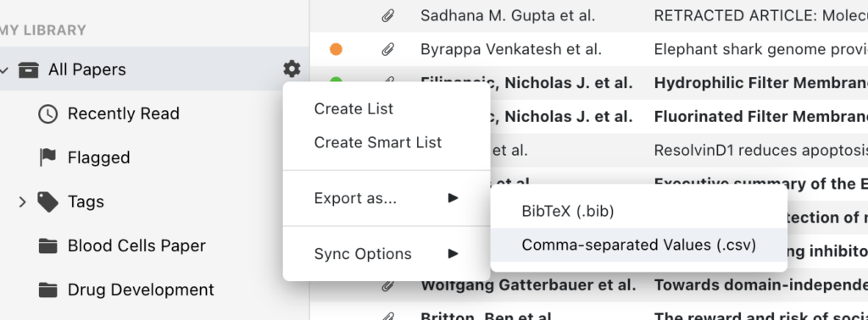Select author Wolfgang Gatterbauer et al.
This screenshot has height=320, width=868.
[528, 285]
